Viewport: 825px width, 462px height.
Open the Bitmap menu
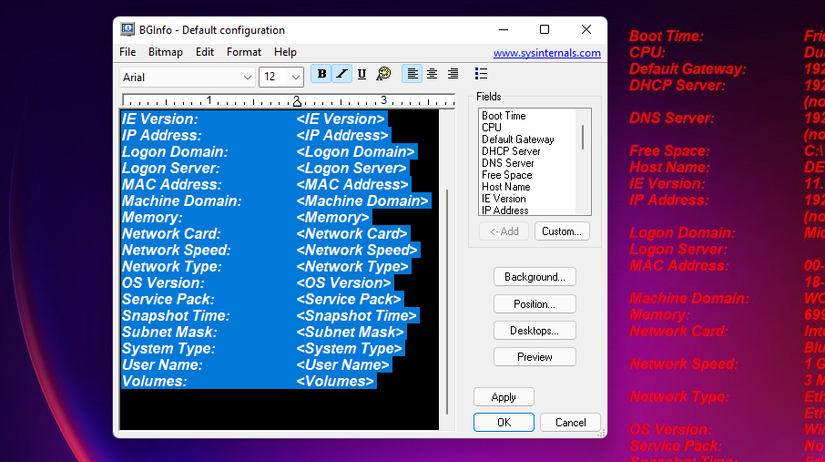[165, 52]
